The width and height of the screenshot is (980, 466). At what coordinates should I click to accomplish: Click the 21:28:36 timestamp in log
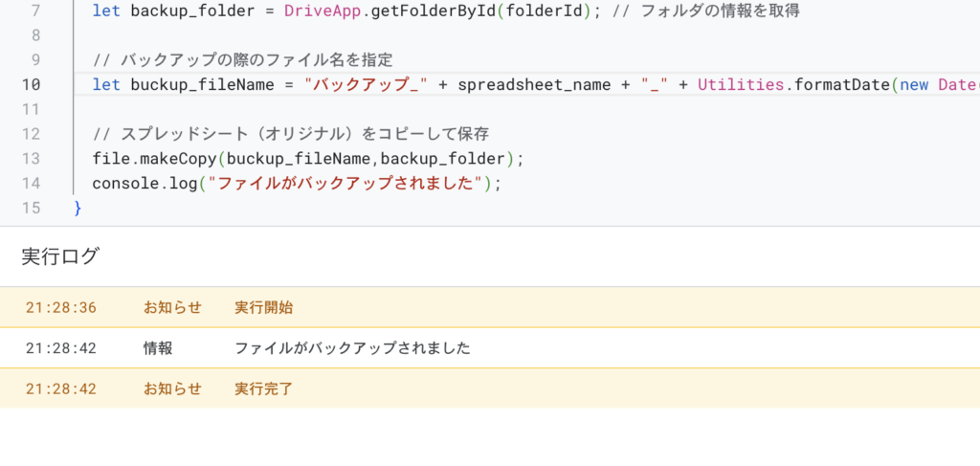pyautogui.click(x=61, y=307)
